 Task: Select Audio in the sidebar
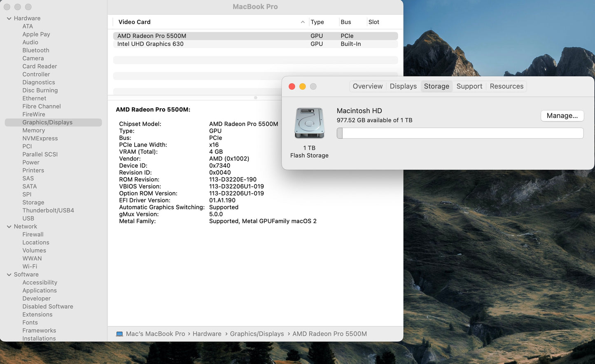coord(30,42)
